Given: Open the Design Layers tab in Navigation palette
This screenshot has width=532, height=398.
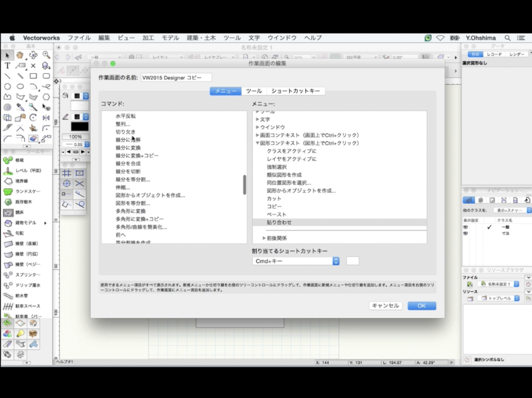Looking at the screenshot, I should (481, 200).
